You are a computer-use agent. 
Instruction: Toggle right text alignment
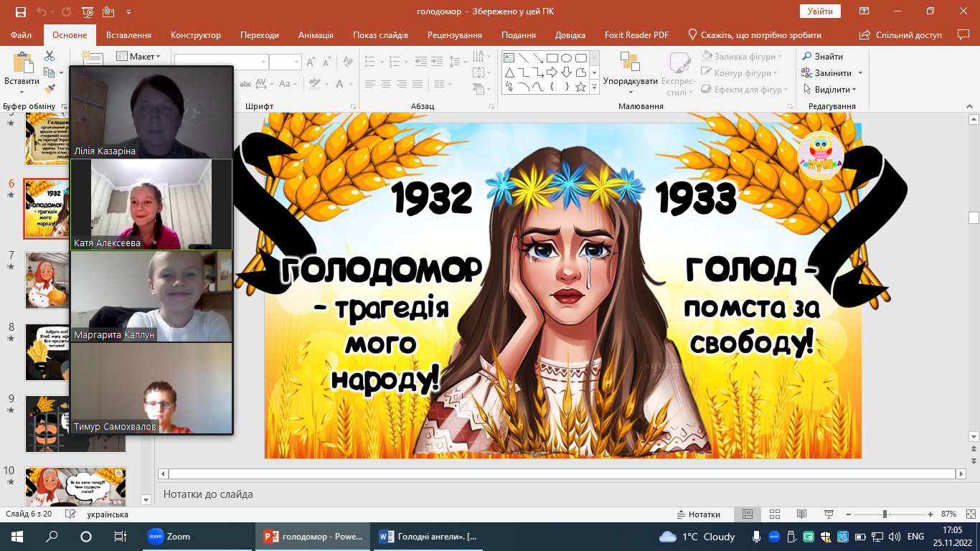click(x=402, y=84)
